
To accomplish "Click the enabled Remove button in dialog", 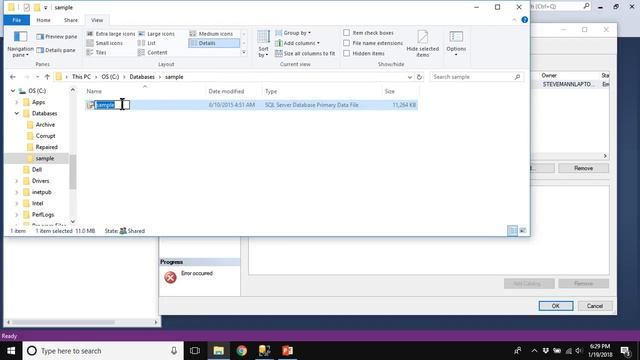I will click(x=583, y=168).
